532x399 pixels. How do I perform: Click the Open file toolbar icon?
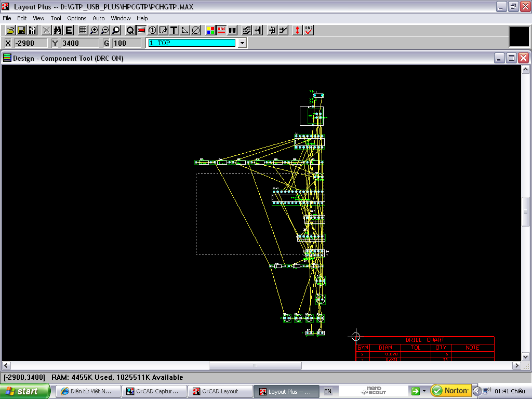(10, 31)
